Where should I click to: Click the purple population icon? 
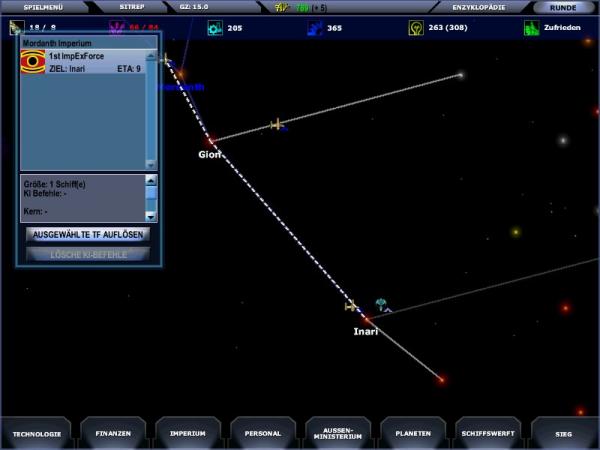(x=116, y=28)
